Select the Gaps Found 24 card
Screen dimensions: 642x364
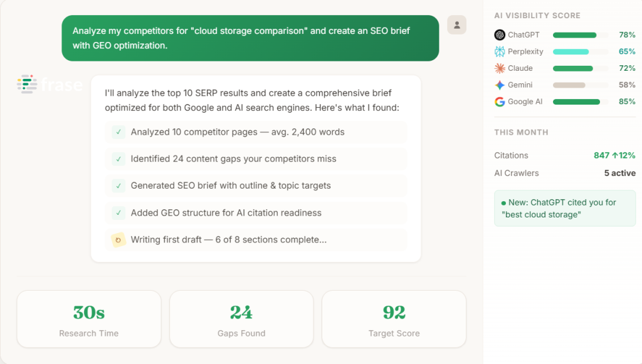coord(241,319)
